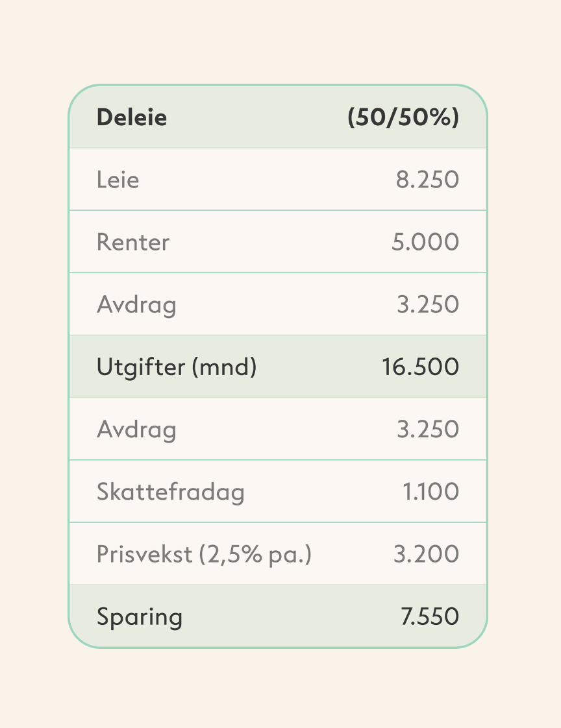
Task: Select the 7.550 savings total
Action: (430, 616)
